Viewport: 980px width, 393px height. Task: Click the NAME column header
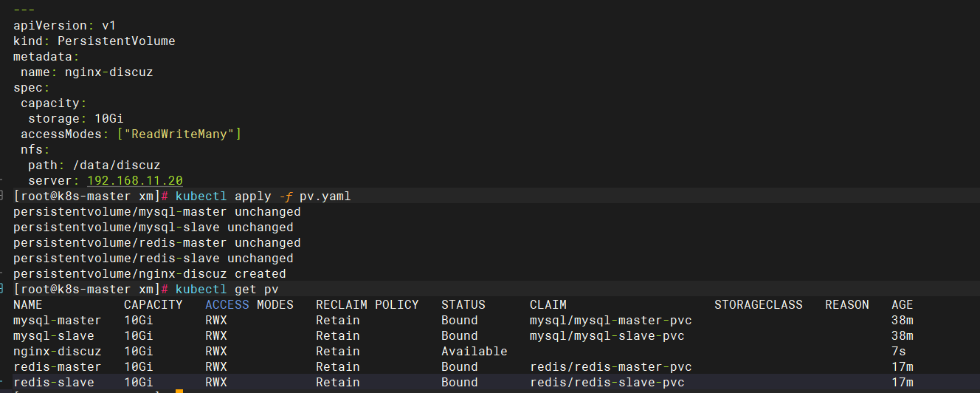click(28, 304)
